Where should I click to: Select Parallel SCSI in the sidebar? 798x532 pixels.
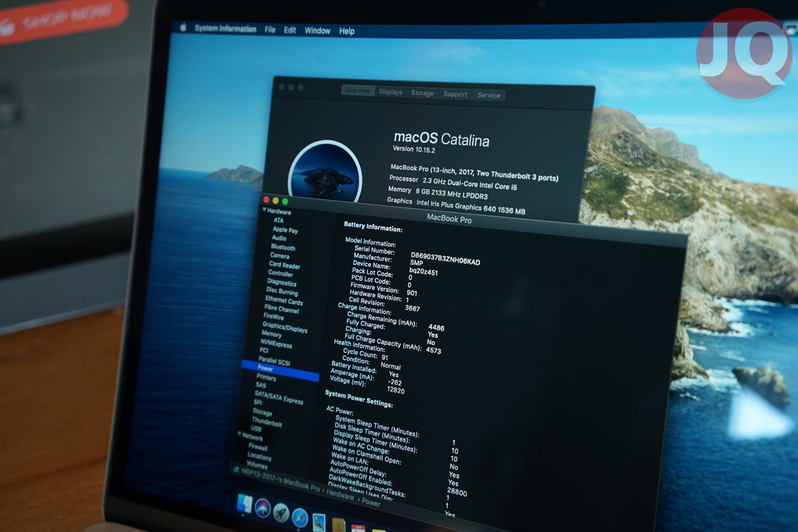click(x=275, y=361)
